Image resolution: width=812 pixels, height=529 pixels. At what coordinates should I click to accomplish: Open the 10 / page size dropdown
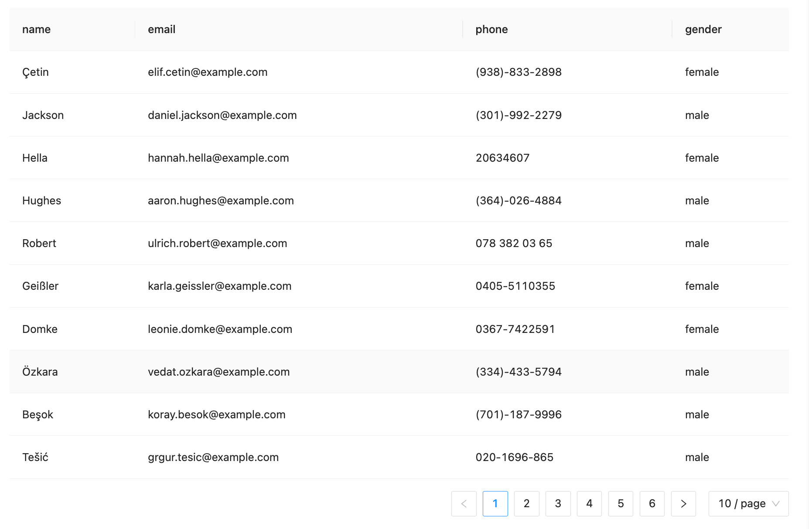click(748, 504)
